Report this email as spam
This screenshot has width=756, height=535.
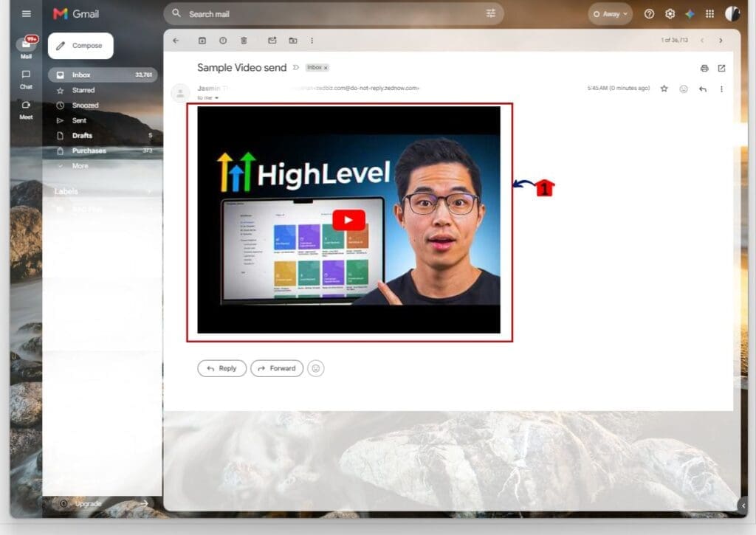(223, 41)
